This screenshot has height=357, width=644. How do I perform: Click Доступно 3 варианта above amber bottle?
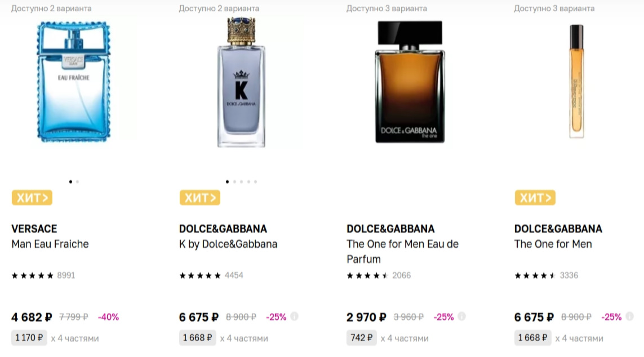[387, 8]
